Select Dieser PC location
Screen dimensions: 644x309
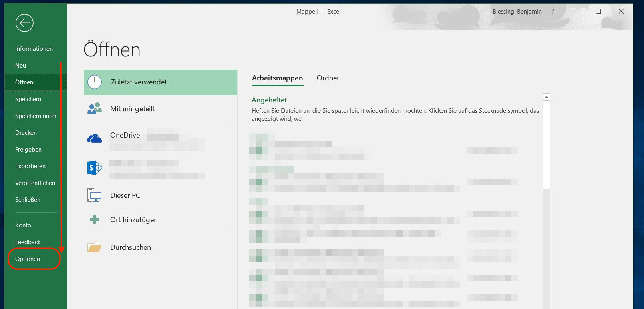161,195
